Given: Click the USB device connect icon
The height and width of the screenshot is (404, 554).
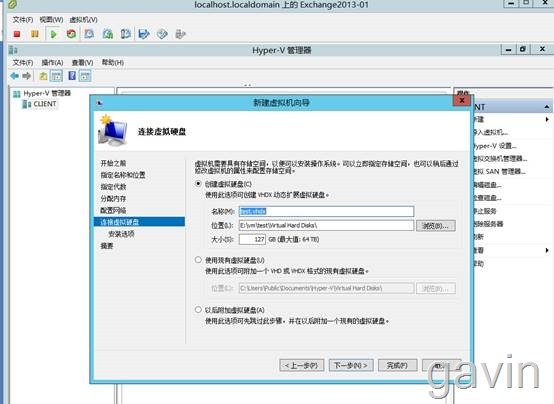Looking at the screenshot, I should click(180, 34).
